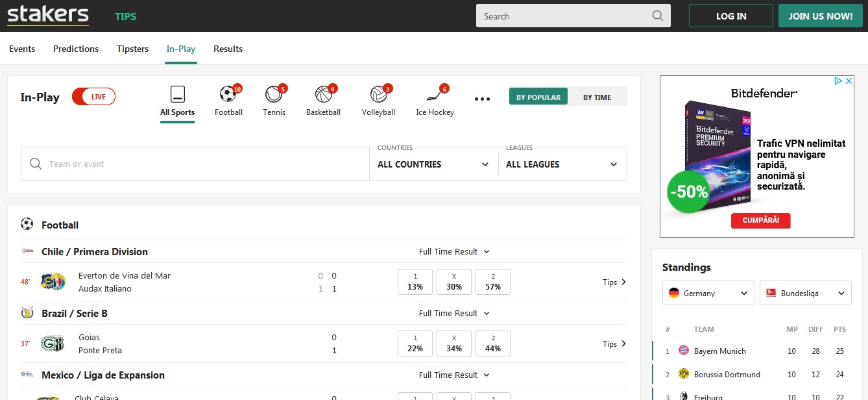Screen dimensions: 868x400
Task: Click the Chile / Primera Division league title
Action: click(x=95, y=251)
